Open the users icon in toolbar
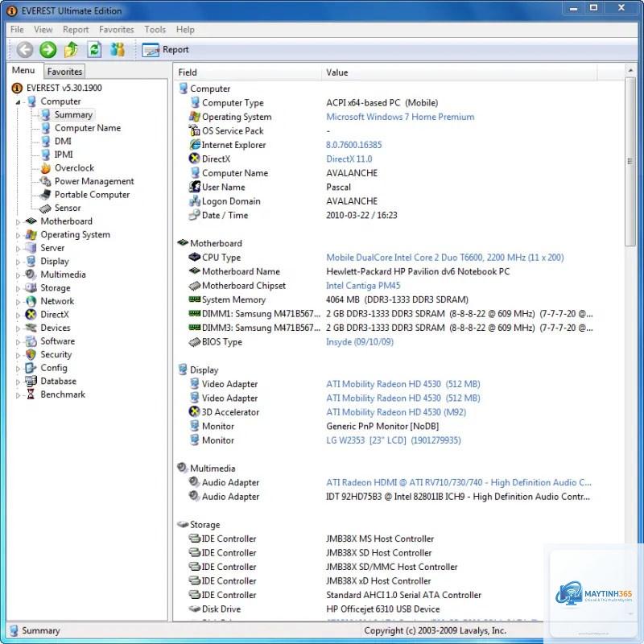Screen dimensions: 644x644 click(118, 50)
